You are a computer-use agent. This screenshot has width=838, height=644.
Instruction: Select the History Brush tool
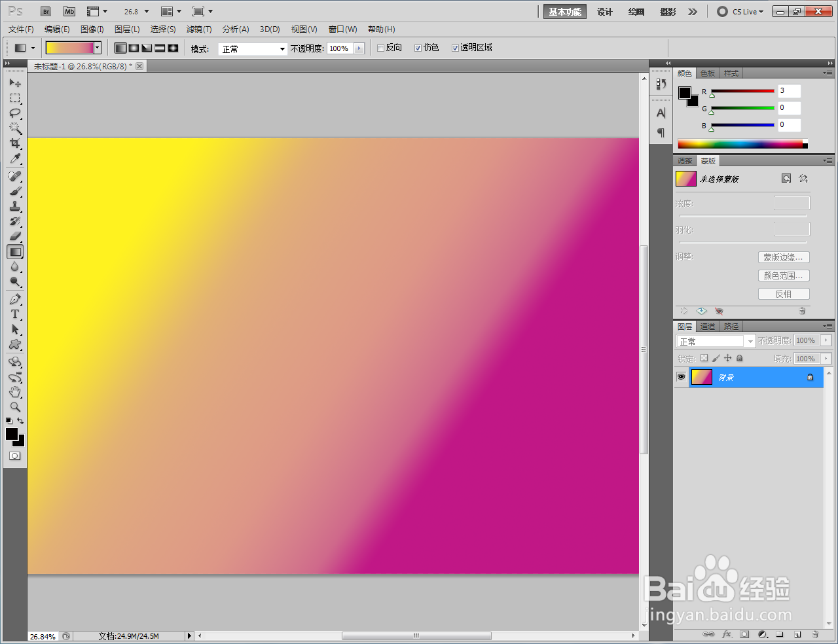[x=15, y=221]
